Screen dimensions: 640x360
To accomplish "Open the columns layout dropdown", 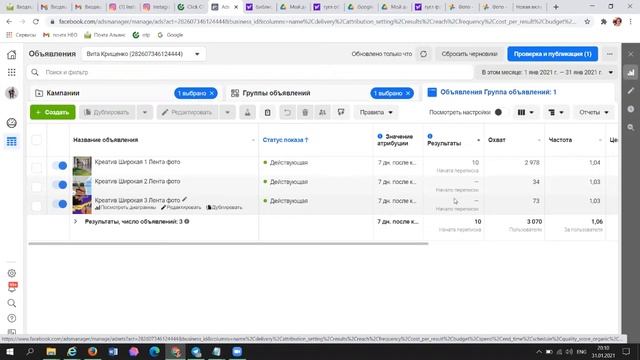I will (525, 112).
